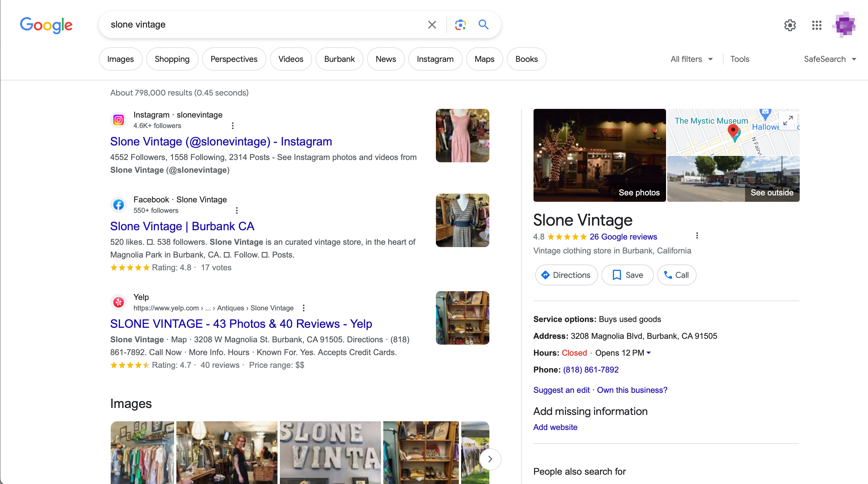Show next images with the arrow button

pyautogui.click(x=490, y=459)
